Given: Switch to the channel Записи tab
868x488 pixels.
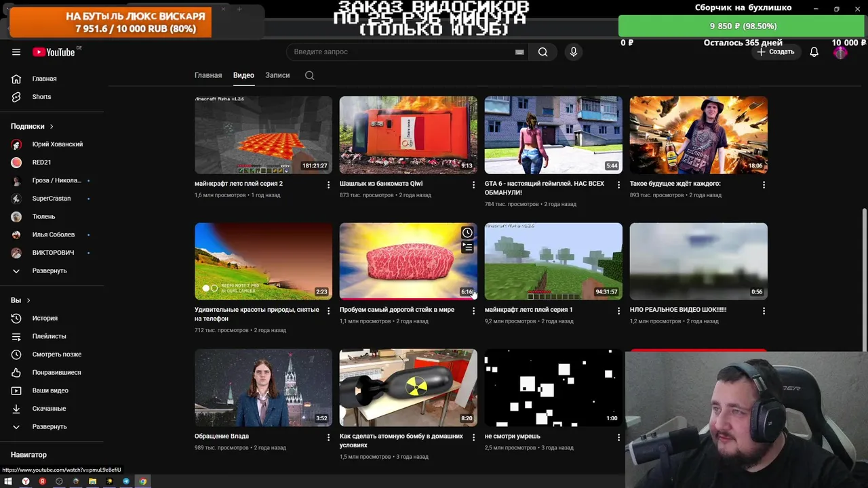Looking at the screenshot, I should pos(277,75).
